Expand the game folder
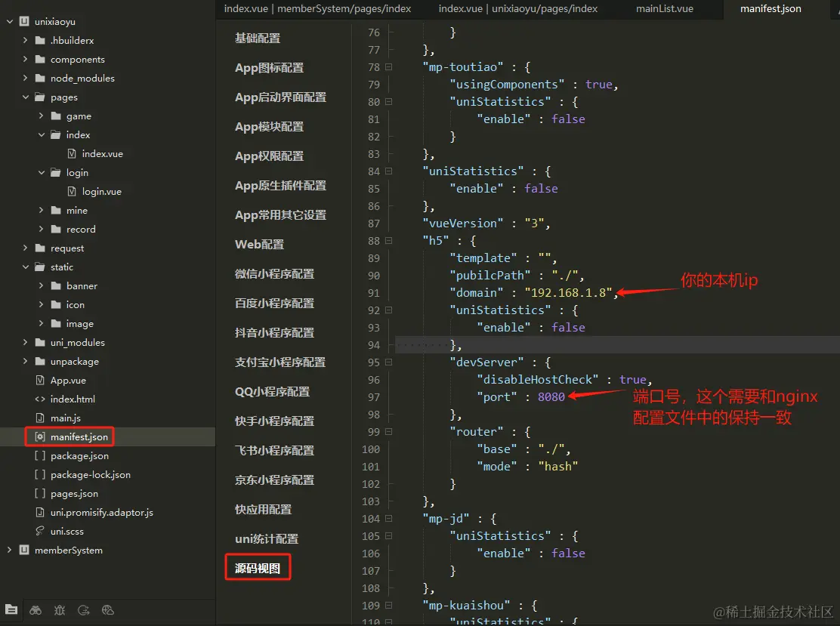 pos(42,116)
